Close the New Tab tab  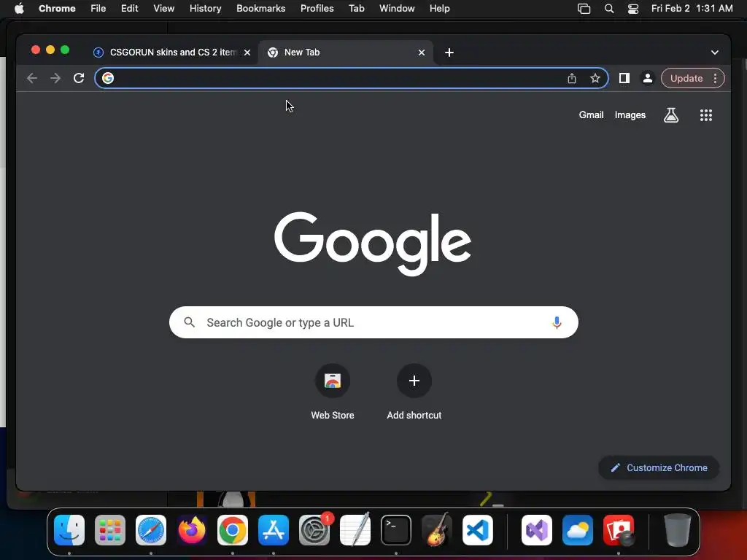point(422,52)
